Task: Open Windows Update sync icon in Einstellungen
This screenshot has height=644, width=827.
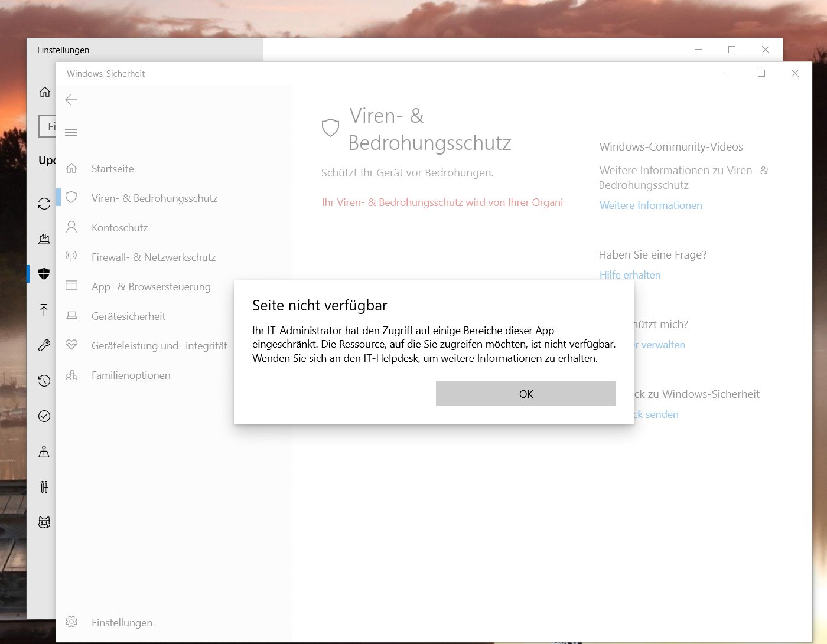Action: click(x=44, y=204)
